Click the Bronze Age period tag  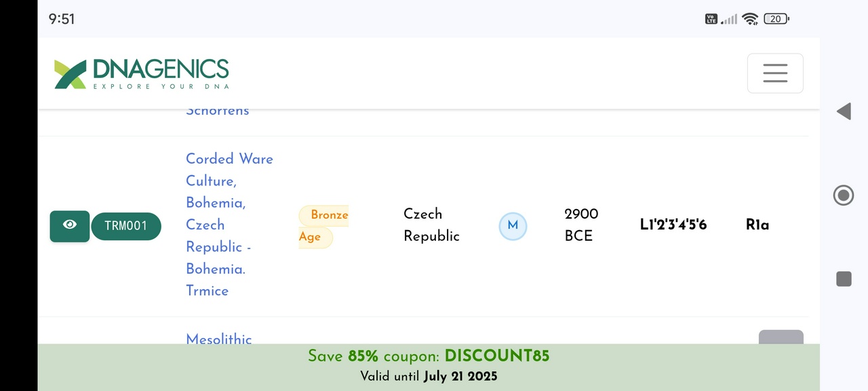tap(323, 226)
